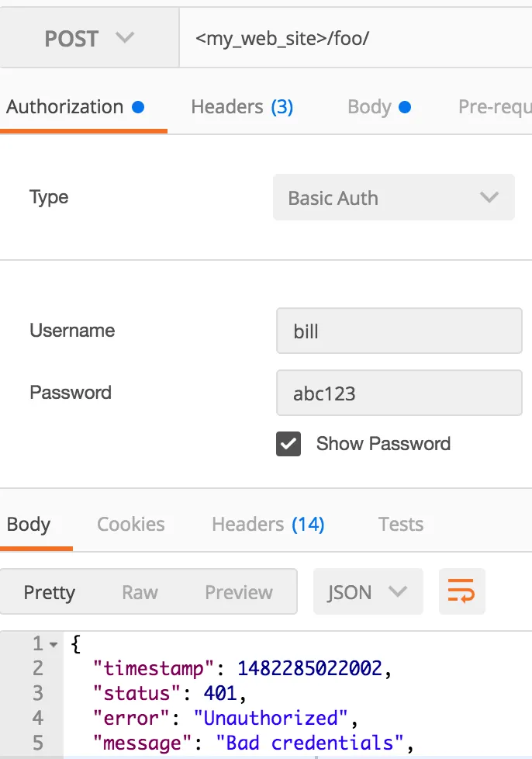
Task: Click the wrap lines icon
Action: click(461, 592)
